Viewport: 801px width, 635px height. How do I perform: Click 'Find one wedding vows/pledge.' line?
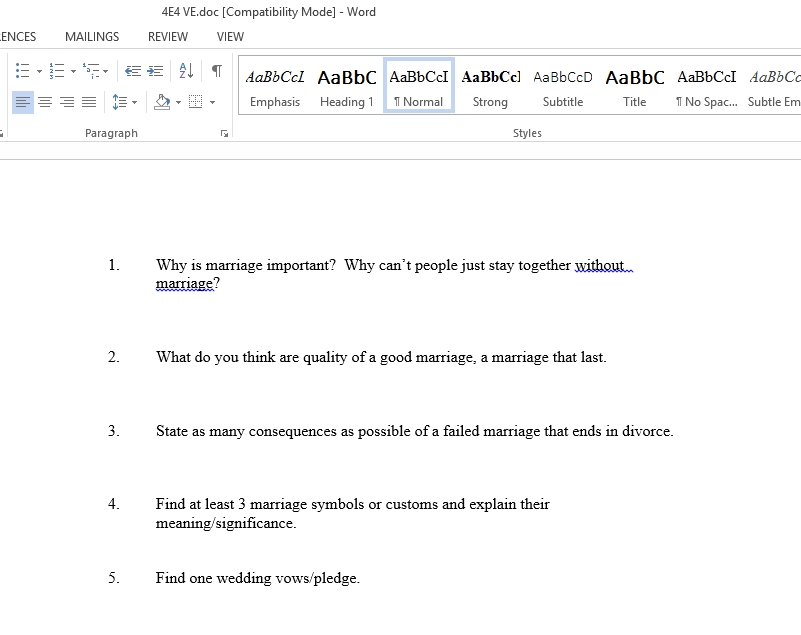click(x=257, y=578)
